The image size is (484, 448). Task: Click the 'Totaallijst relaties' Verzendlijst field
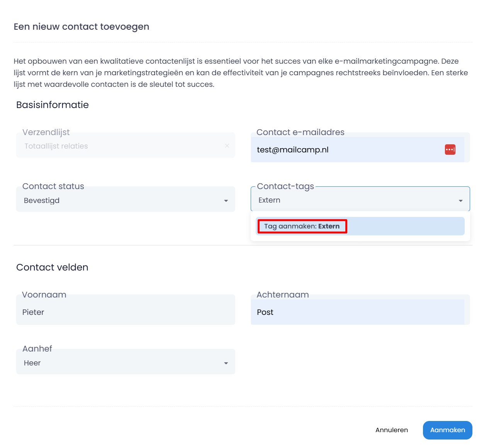[116, 146]
